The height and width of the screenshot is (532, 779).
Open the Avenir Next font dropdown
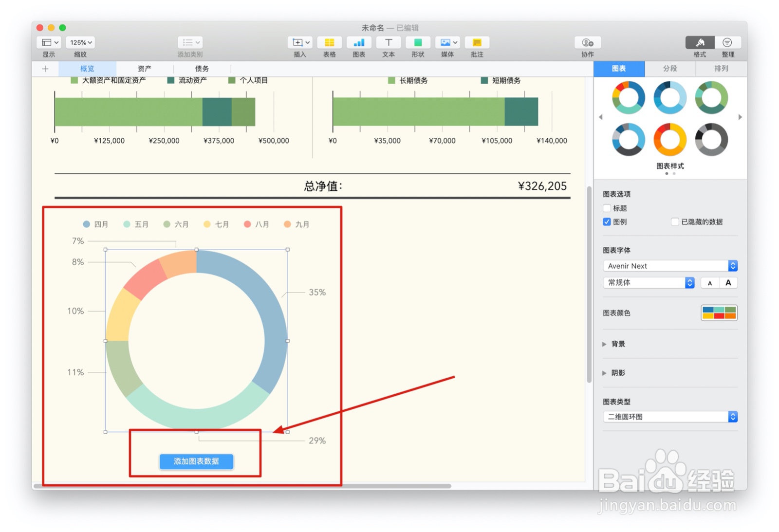[x=669, y=266]
